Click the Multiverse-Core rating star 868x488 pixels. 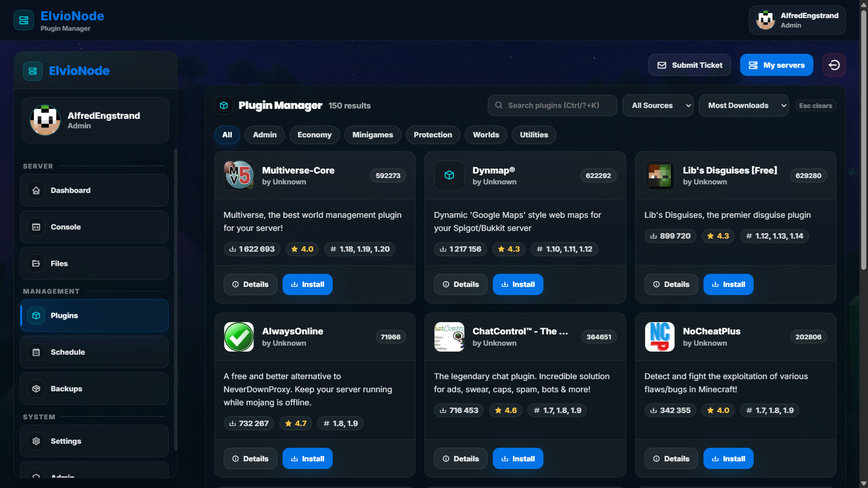(294, 249)
